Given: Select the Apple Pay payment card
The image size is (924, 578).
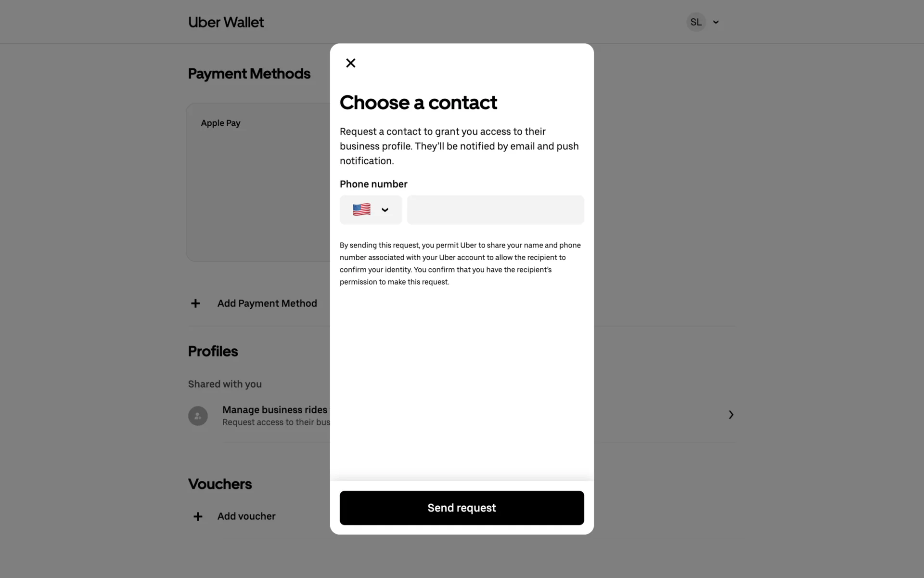Looking at the screenshot, I should click(258, 182).
